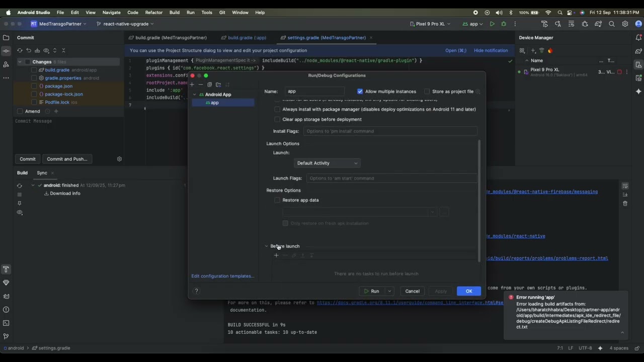Open Edit configuration templates link

tap(222, 276)
